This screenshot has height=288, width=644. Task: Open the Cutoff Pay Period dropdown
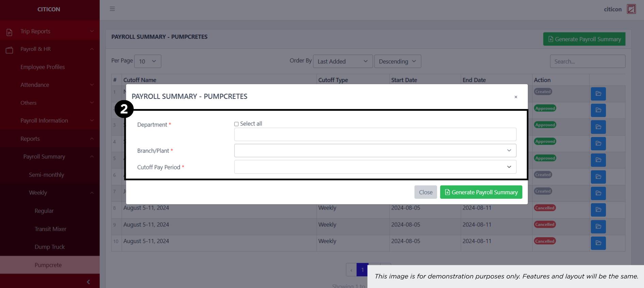[375, 167]
